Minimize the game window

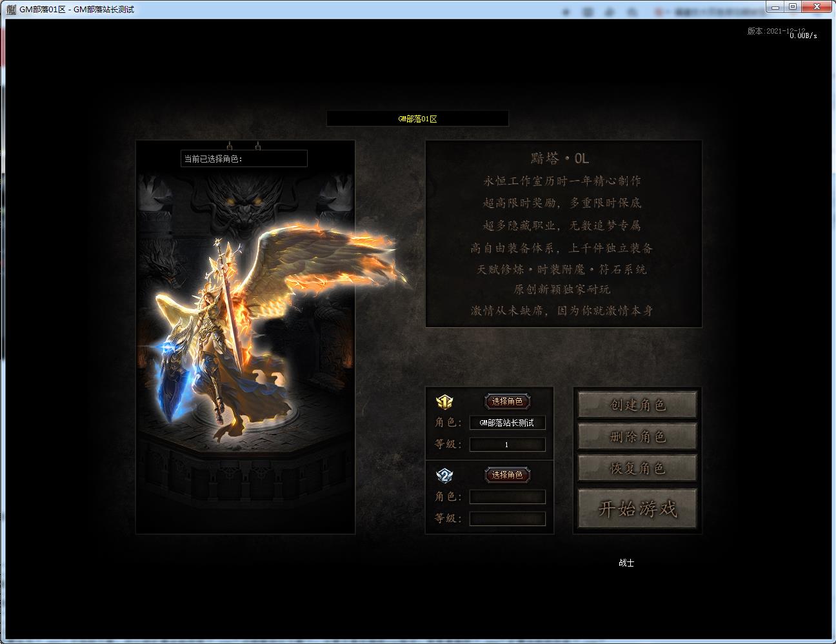(x=775, y=6)
